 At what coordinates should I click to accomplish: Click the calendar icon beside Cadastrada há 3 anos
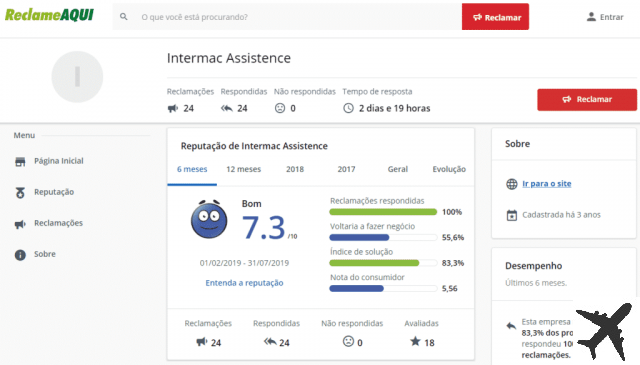(512, 215)
